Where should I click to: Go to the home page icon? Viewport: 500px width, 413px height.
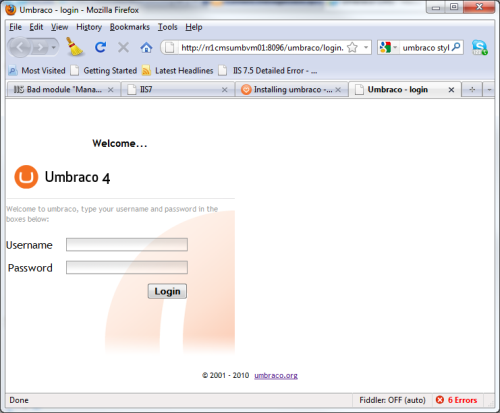146,48
